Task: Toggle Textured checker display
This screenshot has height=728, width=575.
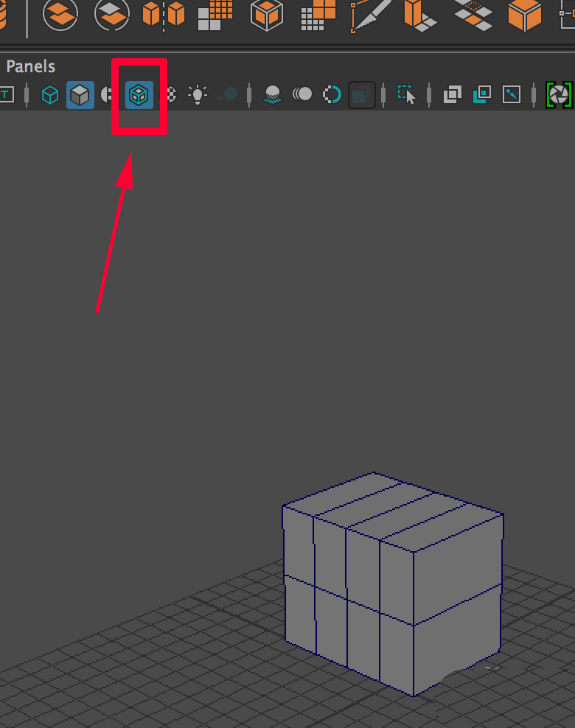Action: pyautogui.click(x=171, y=95)
